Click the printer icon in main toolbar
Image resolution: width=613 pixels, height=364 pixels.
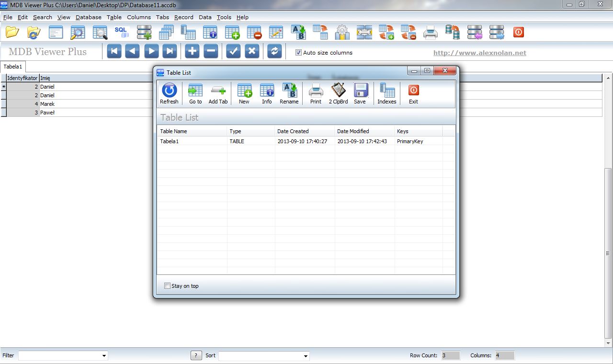click(x=431, y=33)
